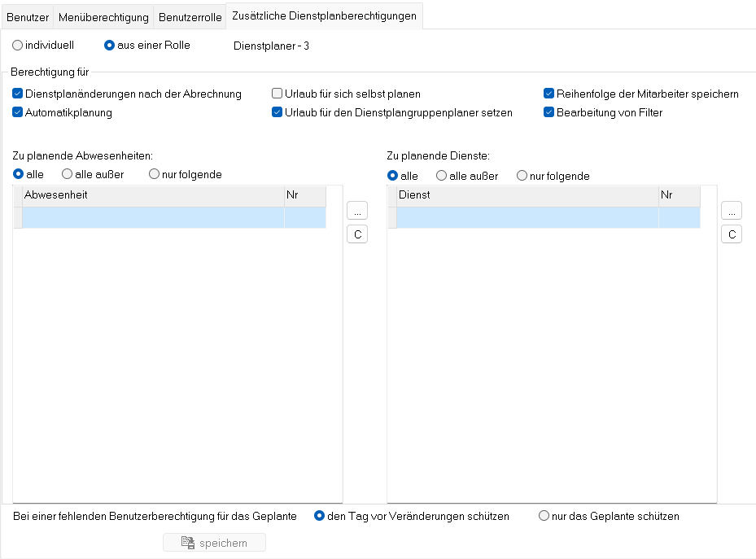Toggle 'Reihenfolge der Mitarbeiter speichern' checkbox
Viewport: 756px width, 559px height.
549,94
